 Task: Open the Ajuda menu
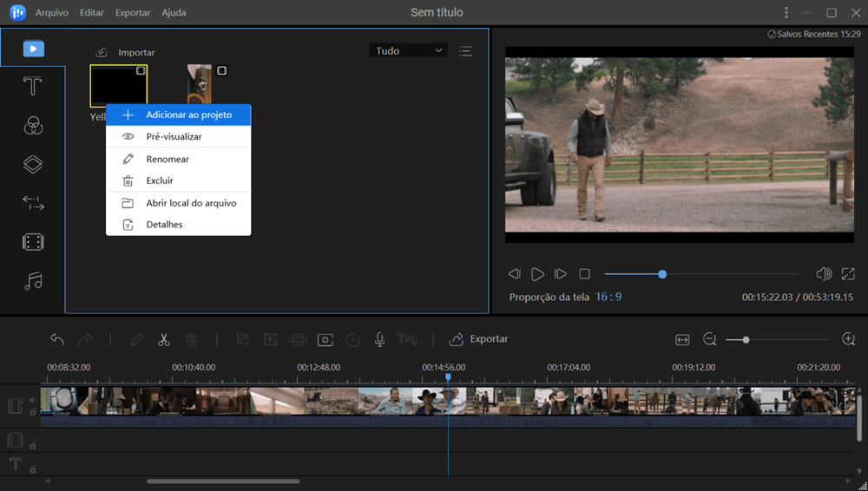(x=174, y=12)
